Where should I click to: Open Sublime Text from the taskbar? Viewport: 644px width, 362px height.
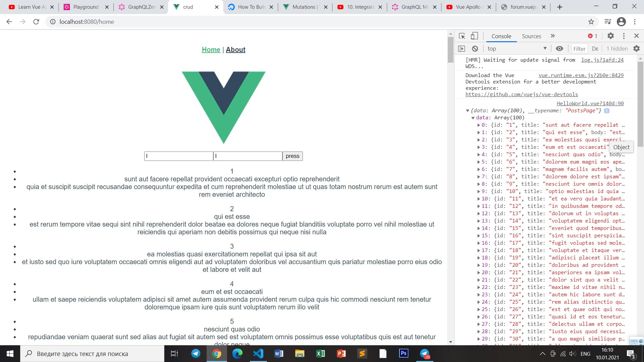point(362,354)
